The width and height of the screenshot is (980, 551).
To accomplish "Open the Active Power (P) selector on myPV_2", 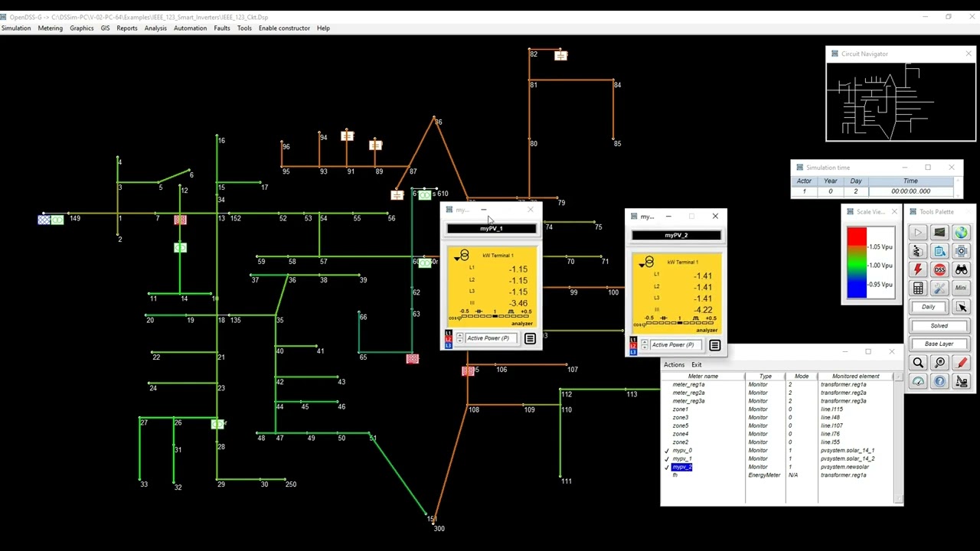I will (677, 345).
